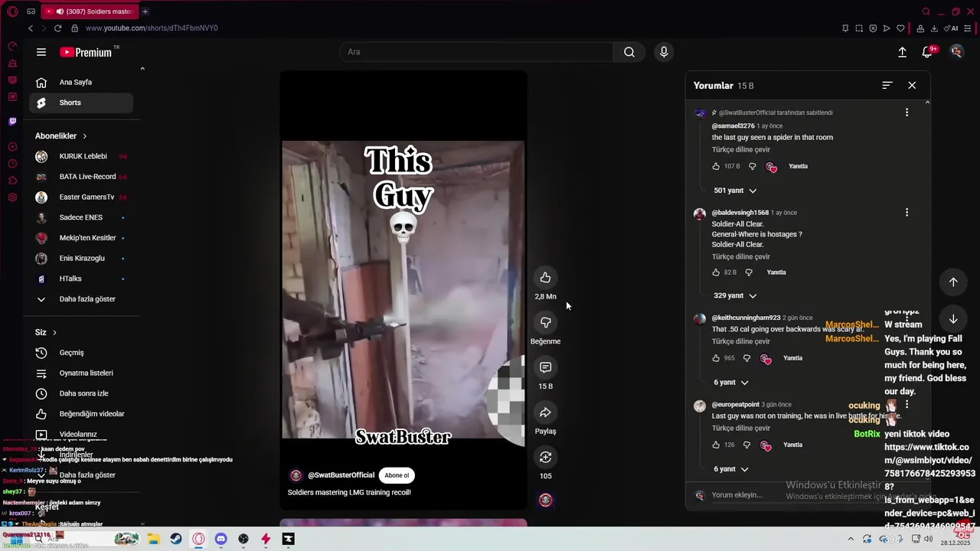The width and height of the screenshot is (980, 551).
Task: Reply to samael3276's comment with Yanıtla
Action: (798, 166)
